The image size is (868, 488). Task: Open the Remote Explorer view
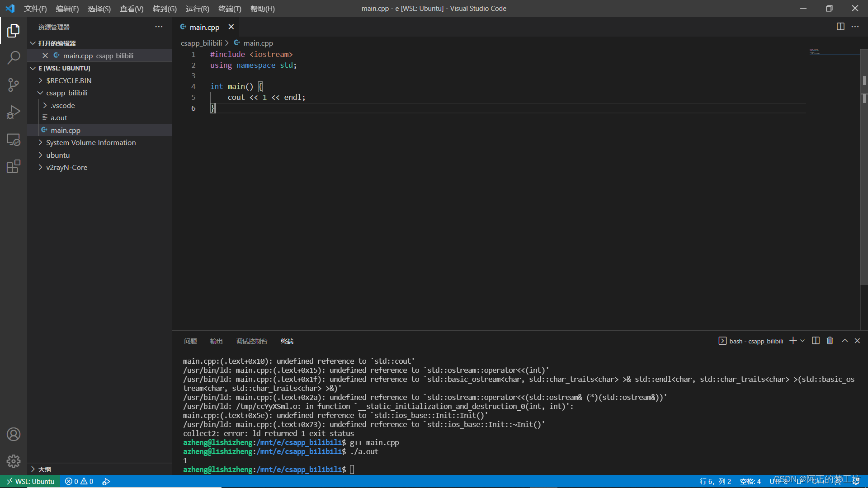point(14,140)
